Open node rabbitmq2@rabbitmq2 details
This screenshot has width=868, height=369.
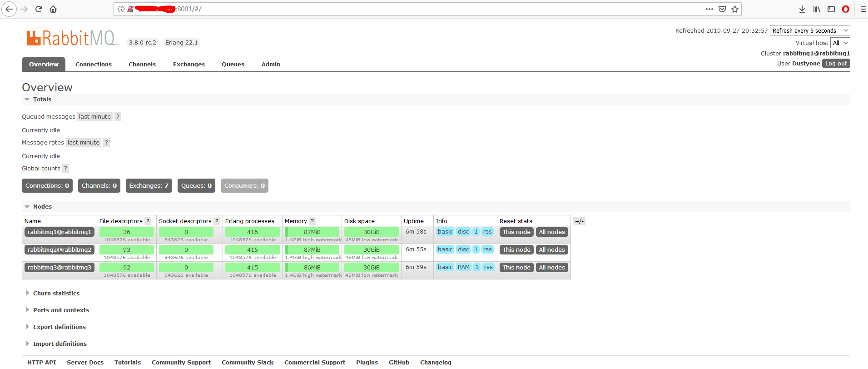point(60,250)
